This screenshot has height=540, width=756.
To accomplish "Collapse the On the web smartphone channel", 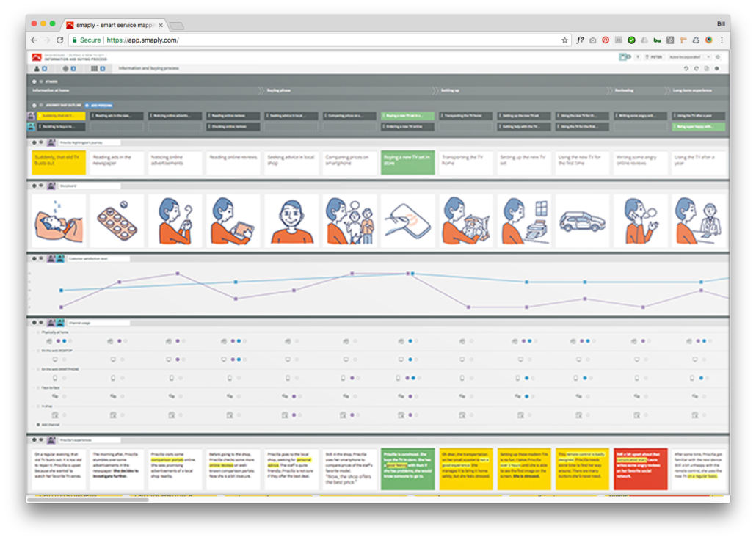I will pos(39,369).
